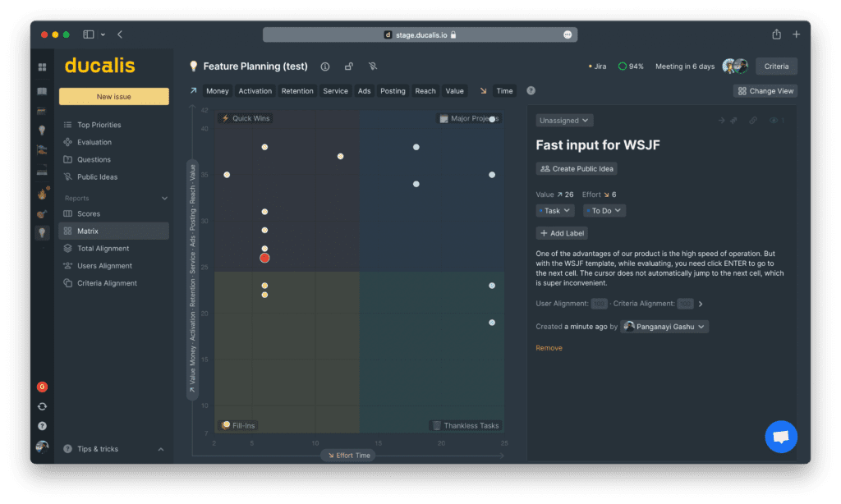Viewport: 841px width, 504px height.
Task: Toggle the Service criterion filter
Action: click(x=335, y=91)
